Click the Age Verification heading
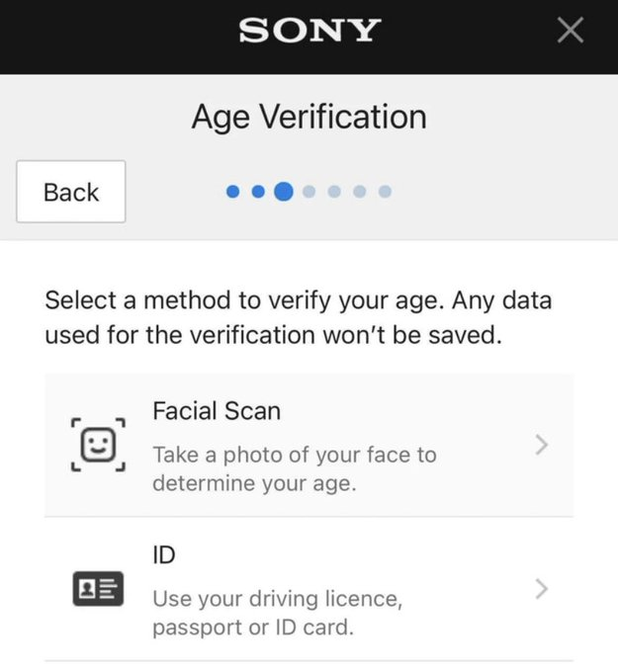This screenshot has width=618, height=672. (x=309, y=117)
